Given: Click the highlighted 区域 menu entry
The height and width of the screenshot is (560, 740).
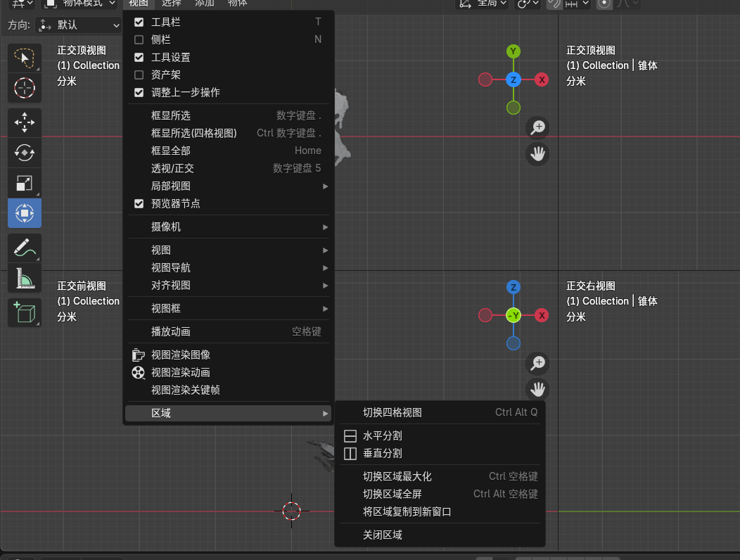Looking at the screenshot, I should pos(229,413).
